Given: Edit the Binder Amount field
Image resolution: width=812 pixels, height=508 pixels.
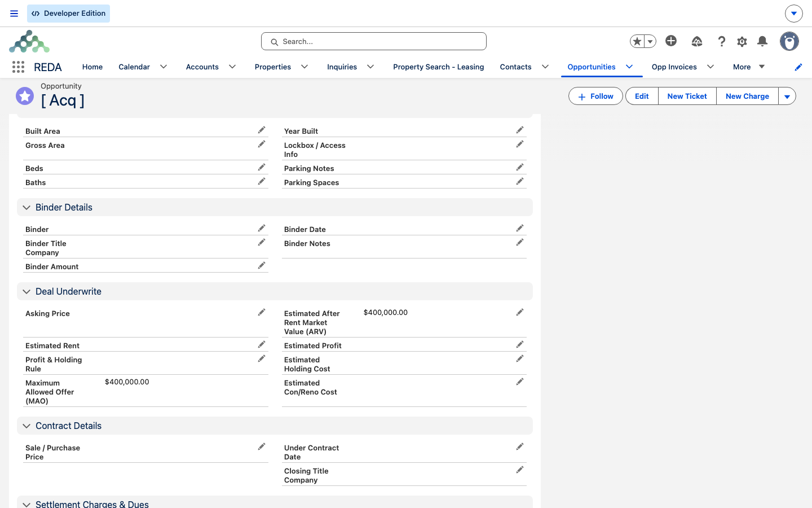Looking at the screenshot, I should 262,266.
